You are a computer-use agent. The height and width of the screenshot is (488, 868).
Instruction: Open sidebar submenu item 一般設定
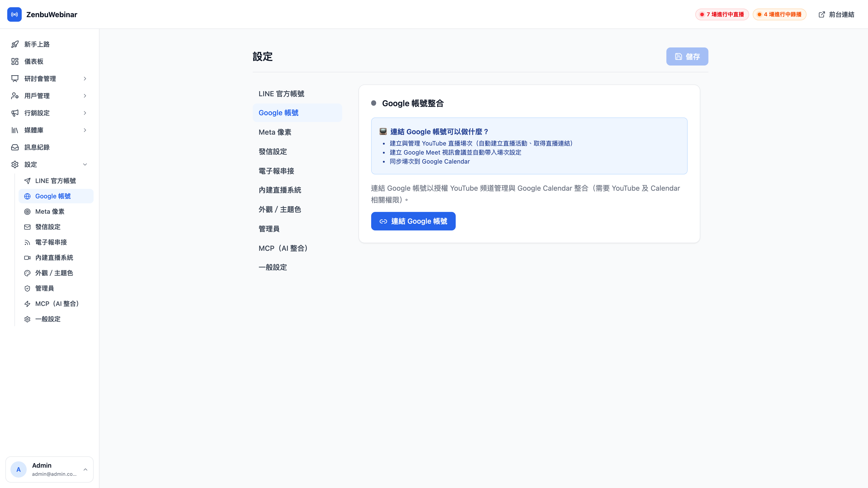tap(56, 319)
